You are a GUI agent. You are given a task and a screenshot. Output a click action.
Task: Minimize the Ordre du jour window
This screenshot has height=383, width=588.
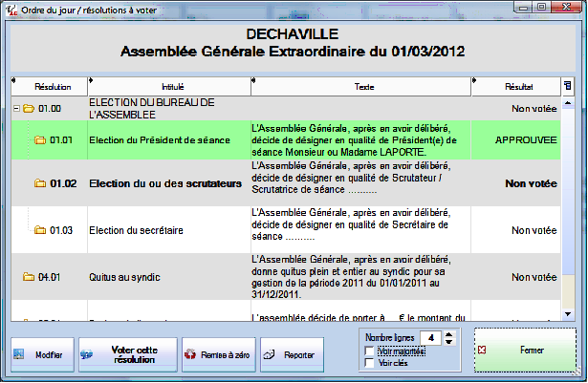point(523,7)
